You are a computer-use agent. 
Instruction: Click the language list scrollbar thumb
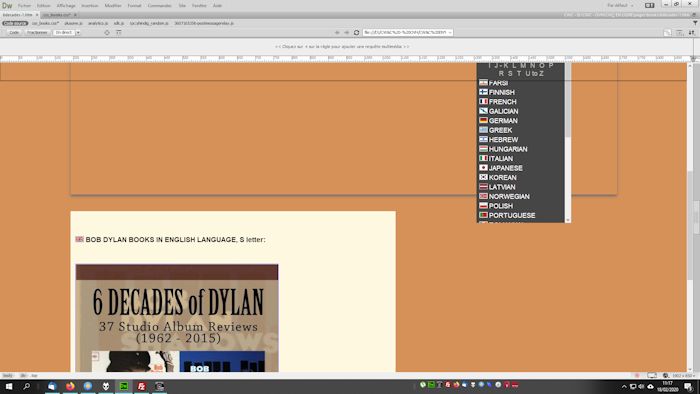click(568, 100)
